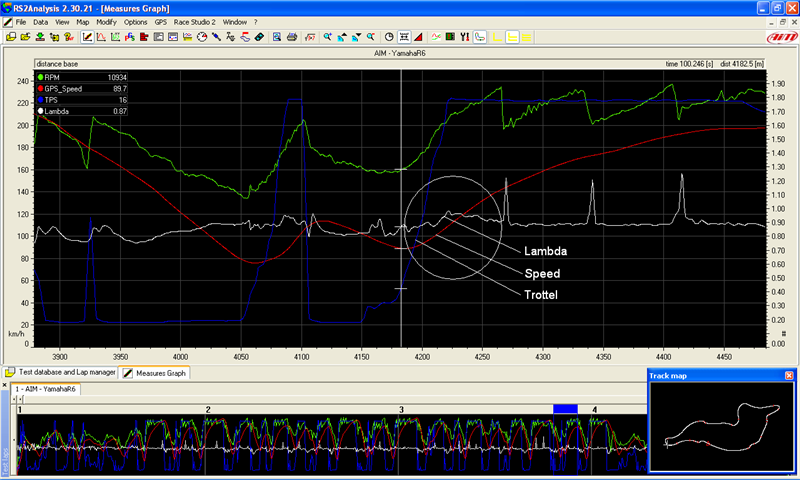Close the Track map panel
The width and height of the screenshot is (800, 480).
[x=789, y=375]
